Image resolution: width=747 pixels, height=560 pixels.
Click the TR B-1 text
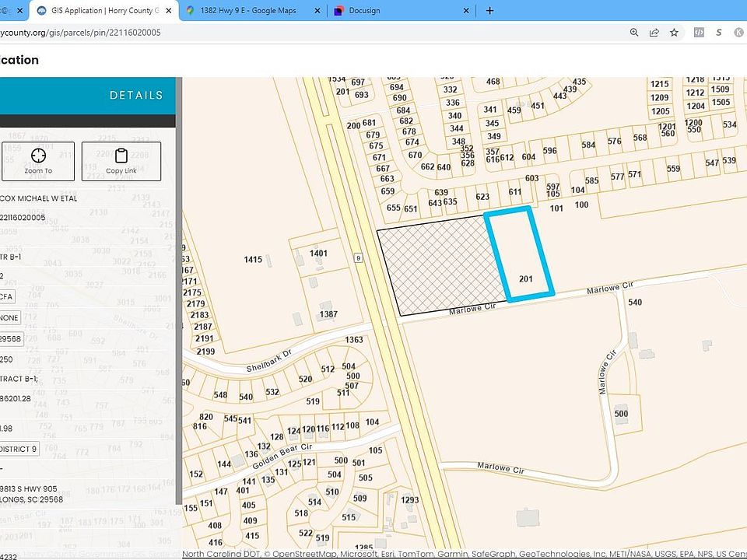(x=10, y=257)
